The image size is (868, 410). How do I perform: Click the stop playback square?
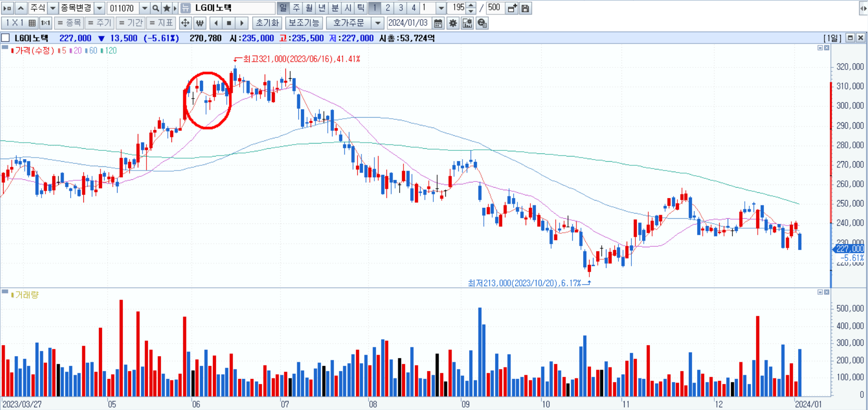tap(229, 23)
